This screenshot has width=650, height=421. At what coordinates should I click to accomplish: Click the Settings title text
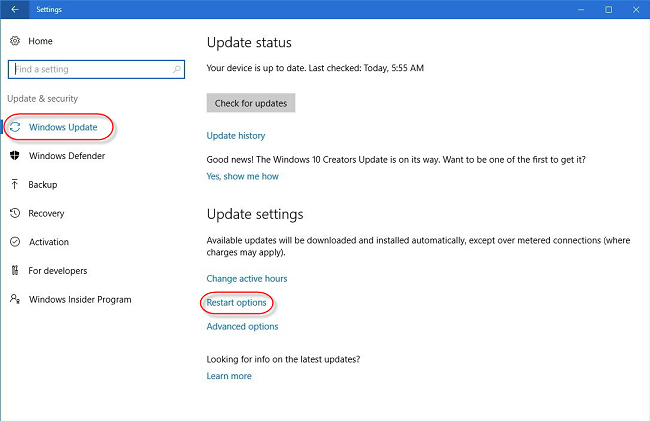pos(49,9)
